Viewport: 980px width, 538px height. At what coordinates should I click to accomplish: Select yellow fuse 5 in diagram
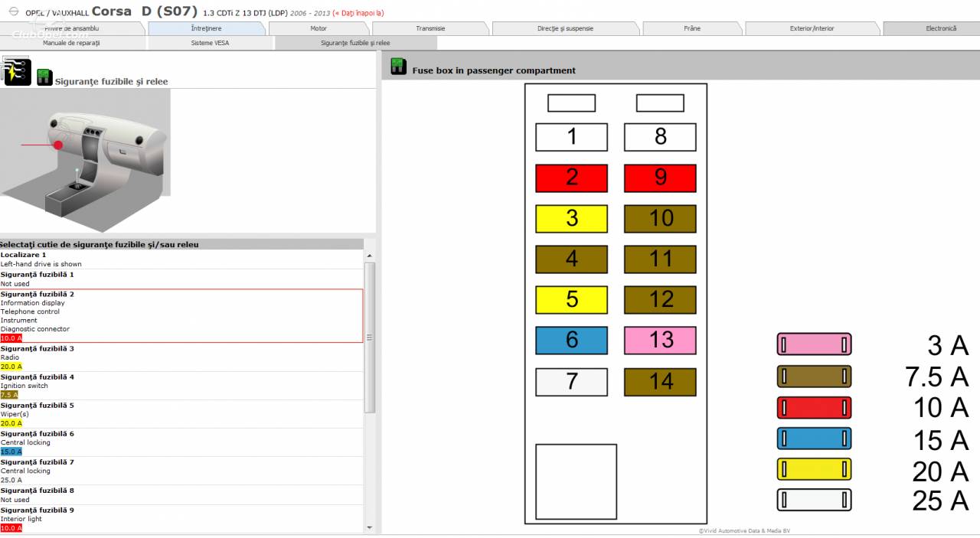pos(571,299)
